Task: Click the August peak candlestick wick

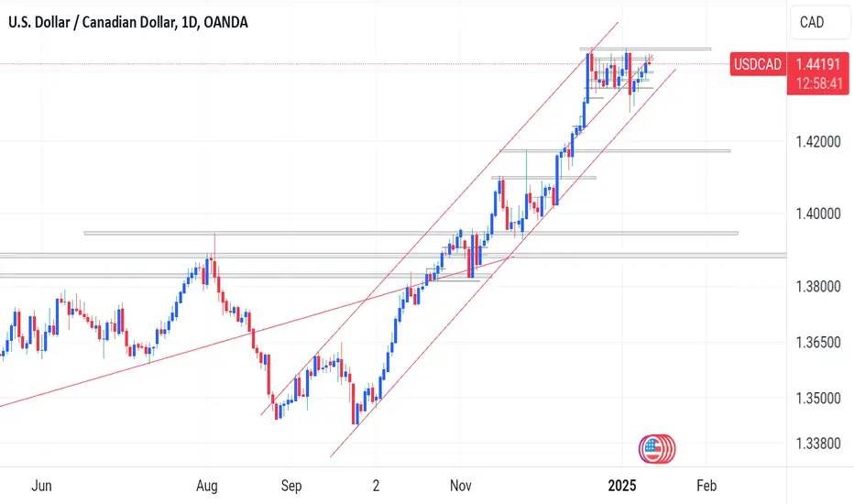Action: pyautogui.click(x=214, y=247)
